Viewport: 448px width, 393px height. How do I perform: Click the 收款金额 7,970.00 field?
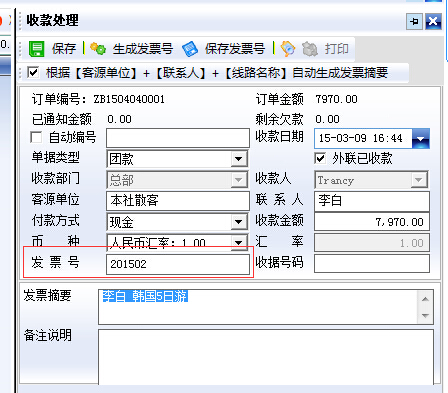click(372, 222)
